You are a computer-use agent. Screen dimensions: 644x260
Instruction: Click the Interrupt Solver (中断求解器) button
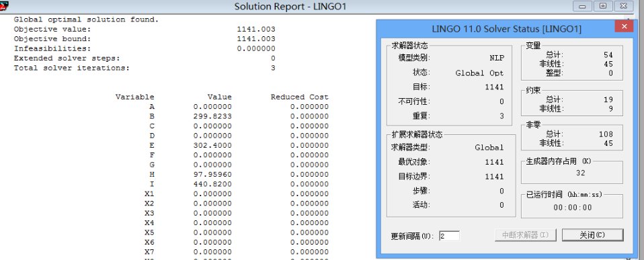(525, 235)
